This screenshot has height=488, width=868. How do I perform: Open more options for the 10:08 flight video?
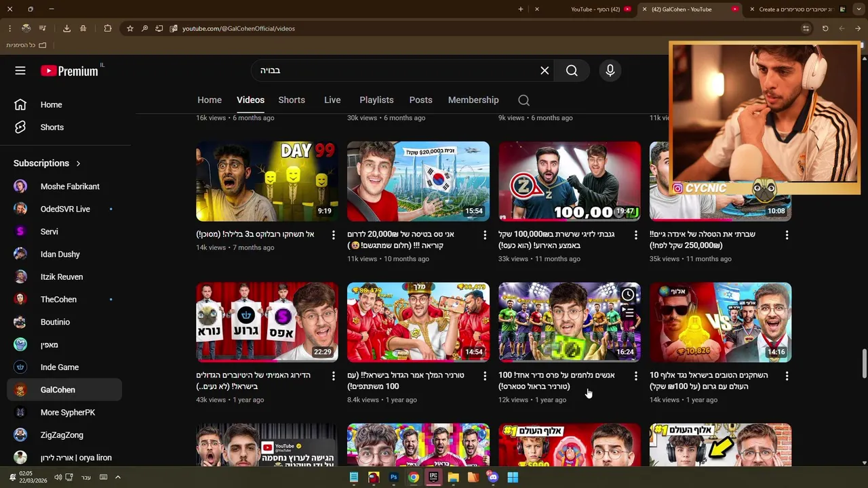tap(787, 235)
